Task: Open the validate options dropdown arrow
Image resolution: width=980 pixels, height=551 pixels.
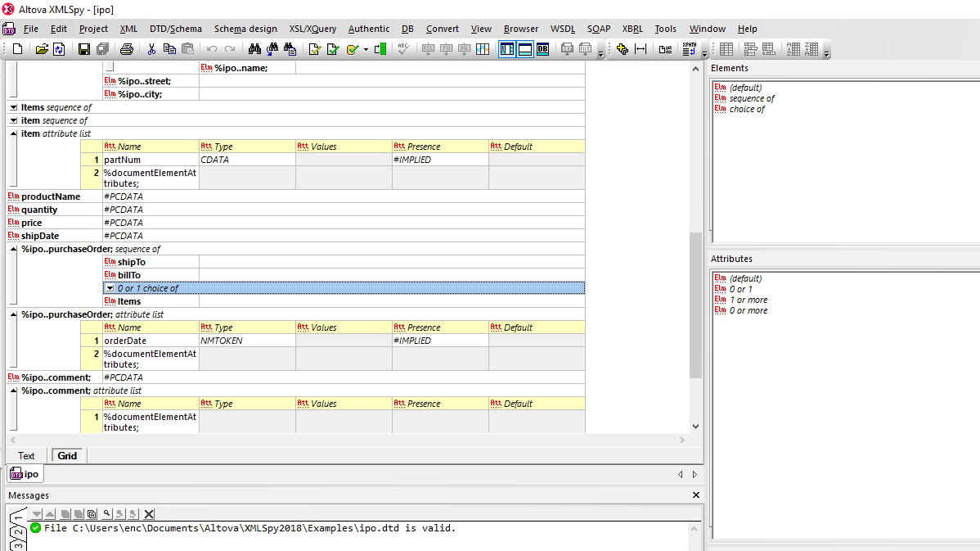Action: tap(366, 49)
